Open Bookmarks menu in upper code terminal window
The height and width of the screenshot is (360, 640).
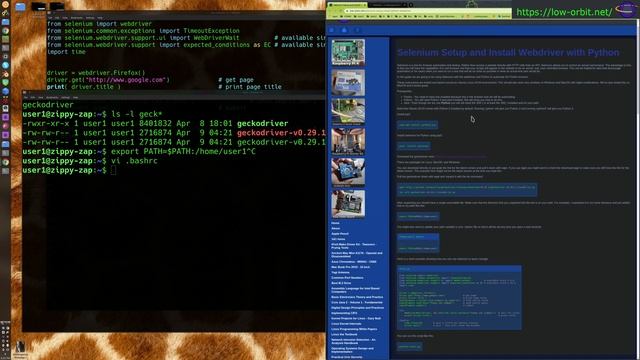coord(76,18)
